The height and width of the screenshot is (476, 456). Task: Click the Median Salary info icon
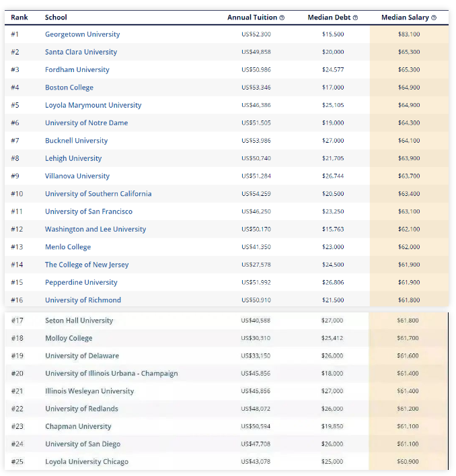tap(434, 18)
